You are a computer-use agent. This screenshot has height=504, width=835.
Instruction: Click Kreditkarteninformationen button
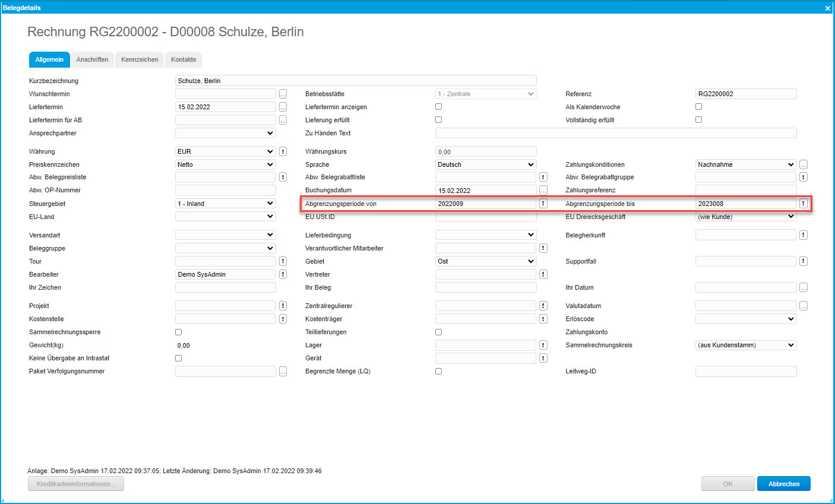point(76,484)
